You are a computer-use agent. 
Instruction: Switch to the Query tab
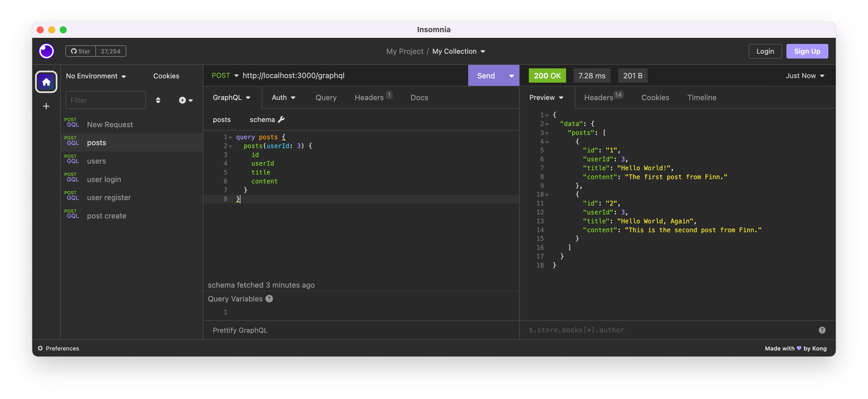coord(326,98)
